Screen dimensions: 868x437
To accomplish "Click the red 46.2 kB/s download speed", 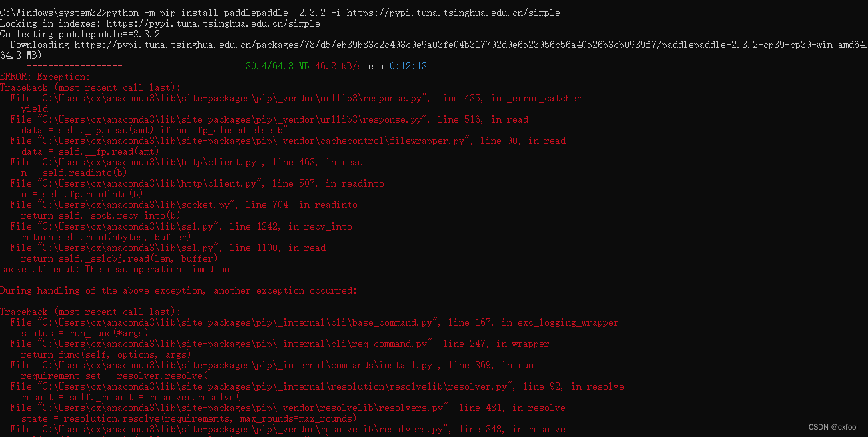I will 339,66.
